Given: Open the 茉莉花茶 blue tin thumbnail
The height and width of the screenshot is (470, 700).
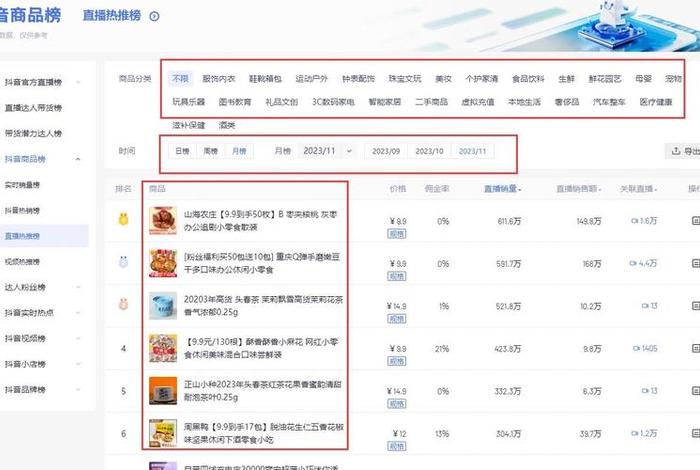Looking at the screenshot, I should pos(163,306).
